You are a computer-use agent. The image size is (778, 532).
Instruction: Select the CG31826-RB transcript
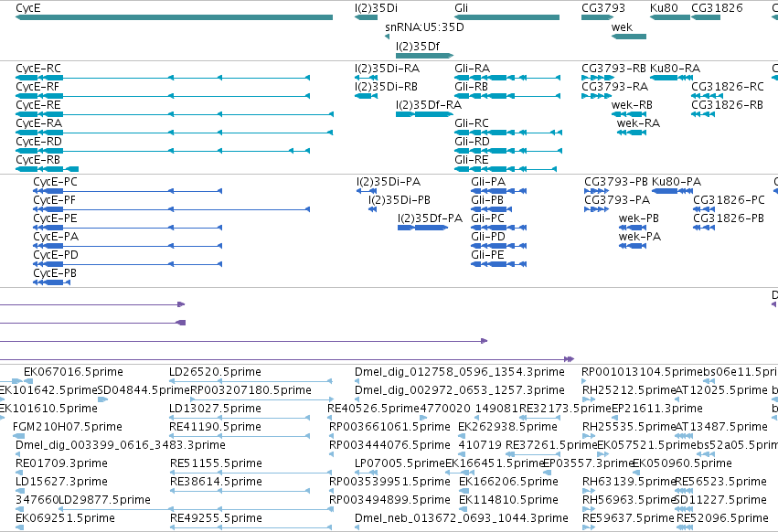tap(703, 114)
